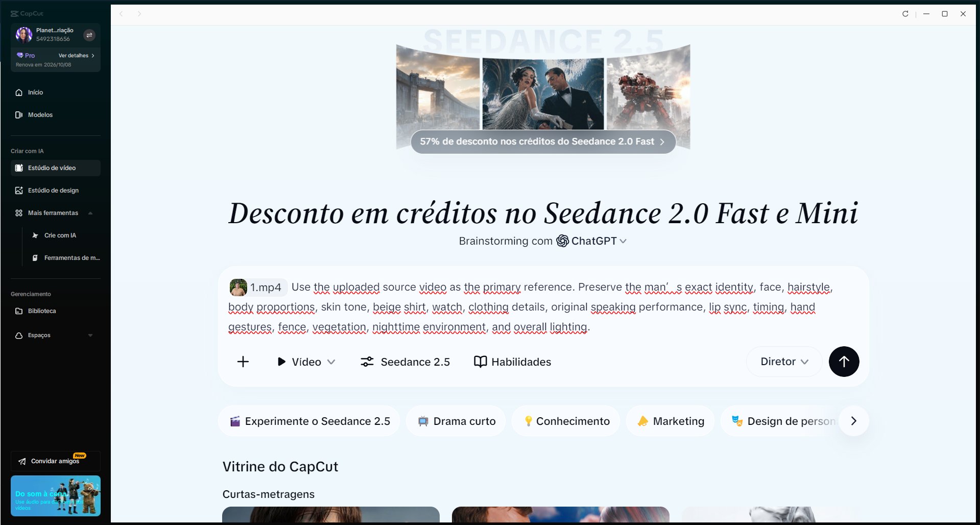Viewport: 980px width, 525px height.
Task: Select the Drama curto chip
Action: click(456, 421)
